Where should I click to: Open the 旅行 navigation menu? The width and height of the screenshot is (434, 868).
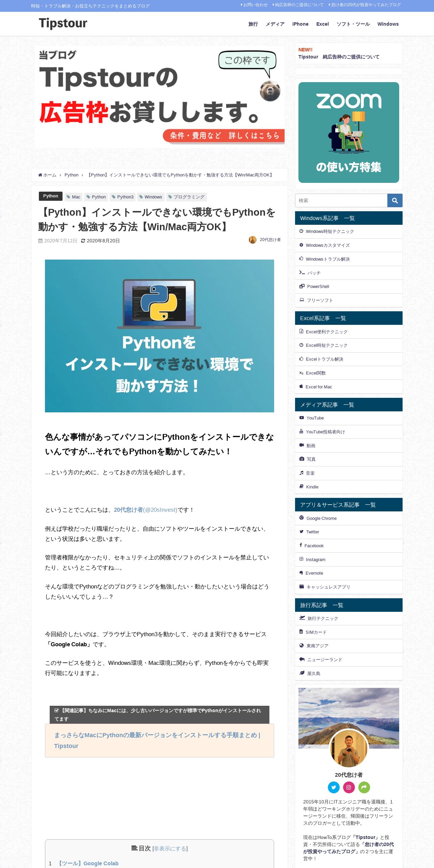point(253,24)
